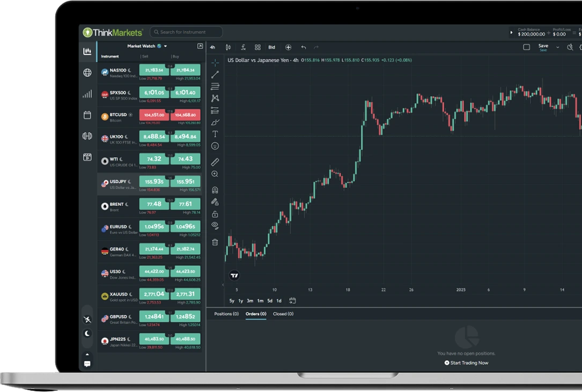Click the up arrow above the chat icon
The height and width of the screenshot is (392, 582).
(87, 354)
